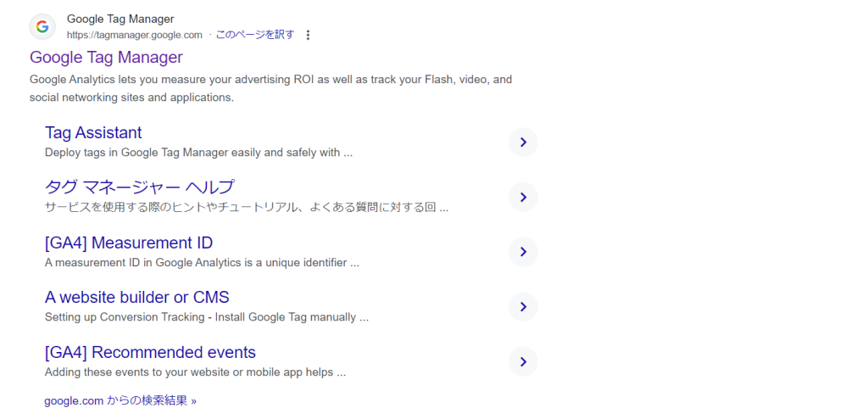868x419 pixels.
Task: Click the このページを訳す translate link
Action: coord(255,35)
